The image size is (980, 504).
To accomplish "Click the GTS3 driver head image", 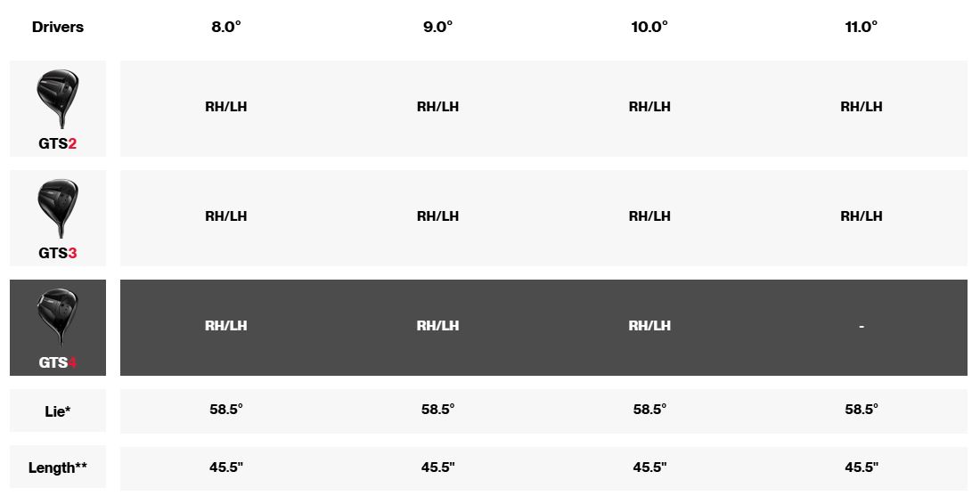I will point(58,208).
